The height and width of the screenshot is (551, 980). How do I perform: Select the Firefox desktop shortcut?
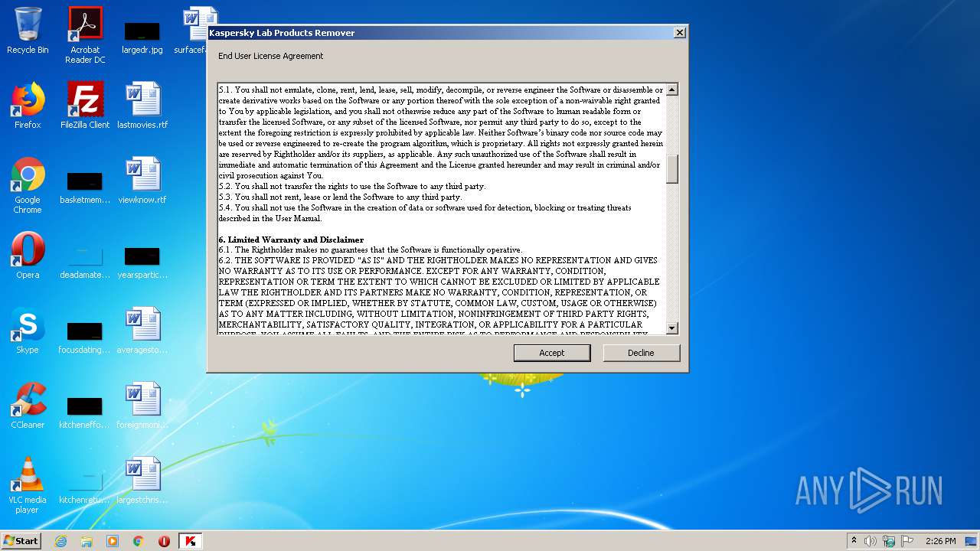pos(28,106)
